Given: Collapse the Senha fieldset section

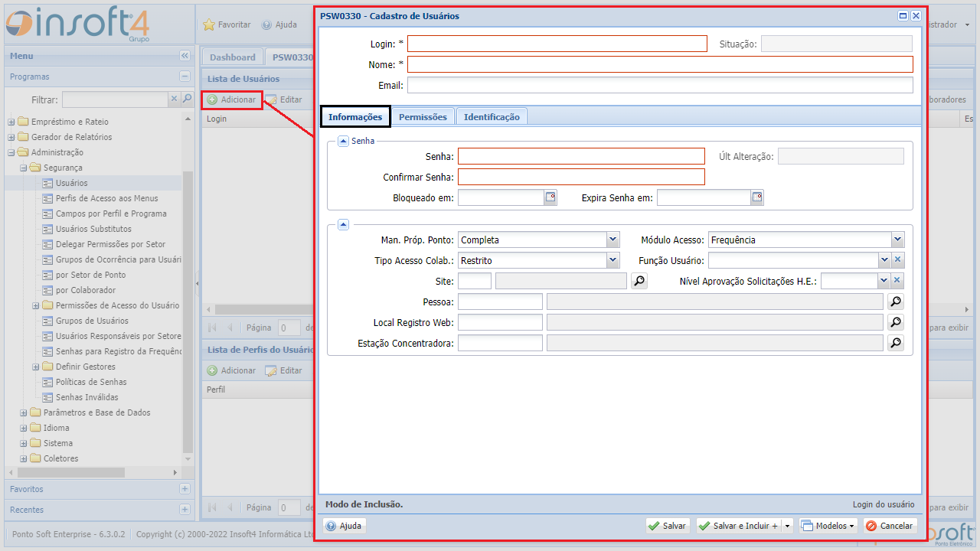Looking at the screenshot, I should pyautogui.click(x=343, y=141).
